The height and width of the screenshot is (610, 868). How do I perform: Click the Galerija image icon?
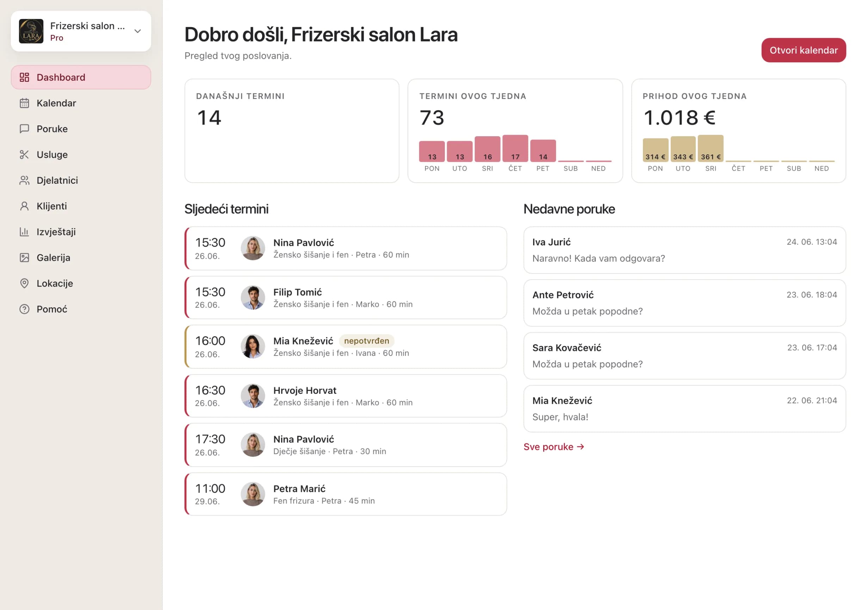[24, 258]
